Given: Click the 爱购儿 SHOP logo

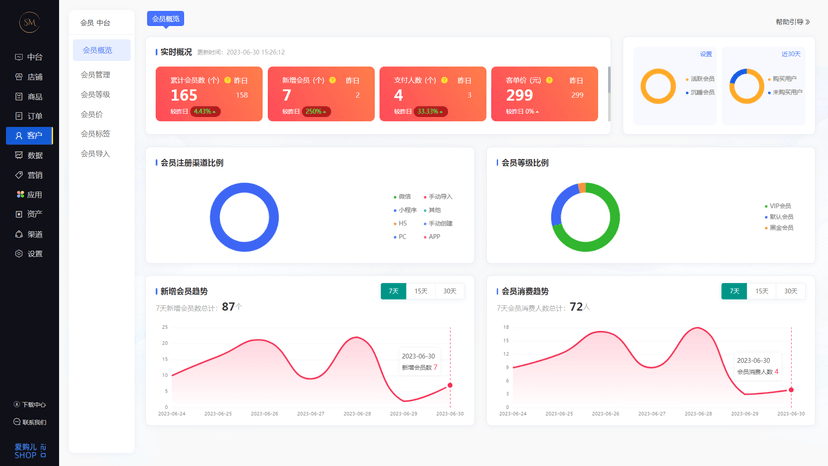Looking at the screenshot, I should pyautogui.click(x=30, y=451).
